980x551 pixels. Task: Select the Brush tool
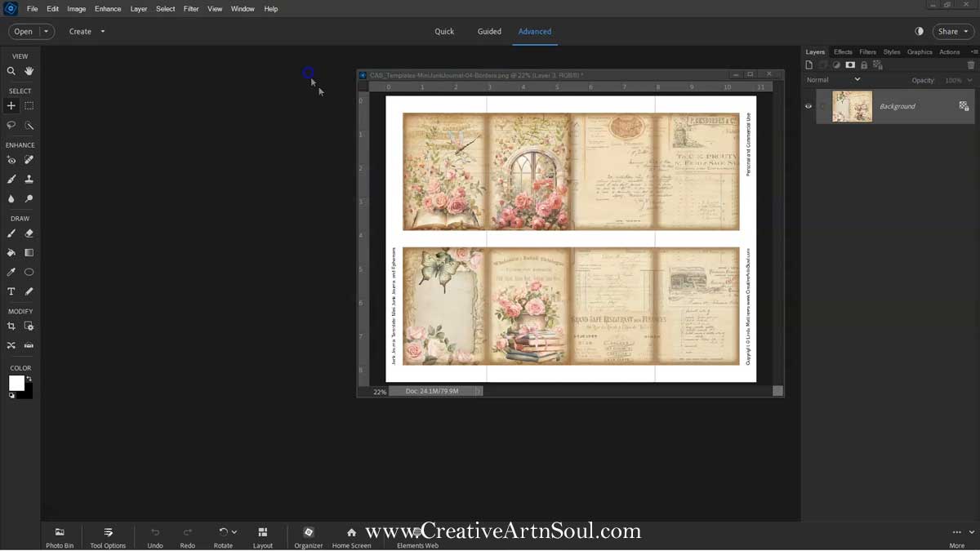click(11, 233)
